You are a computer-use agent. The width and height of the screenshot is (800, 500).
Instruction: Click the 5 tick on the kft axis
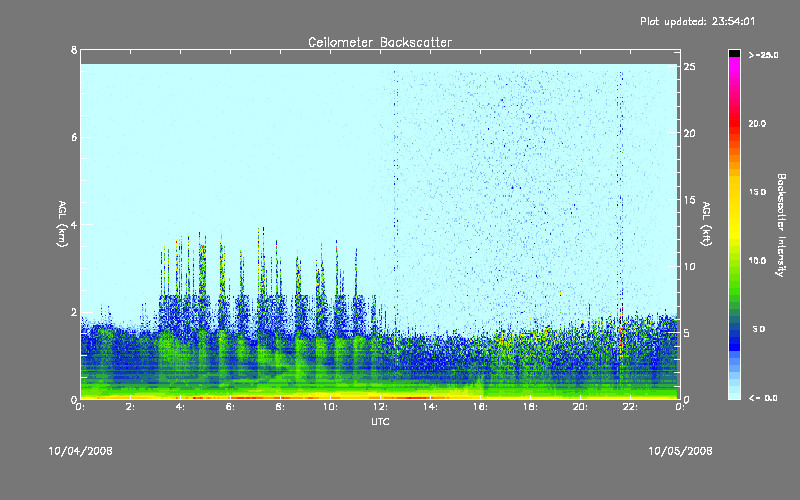click(687, 333)
